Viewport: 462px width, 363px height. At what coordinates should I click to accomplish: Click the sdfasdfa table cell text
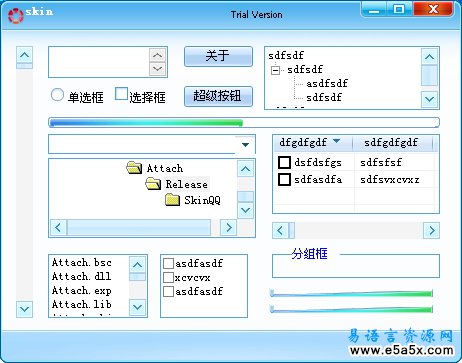(x=318, y=180)
